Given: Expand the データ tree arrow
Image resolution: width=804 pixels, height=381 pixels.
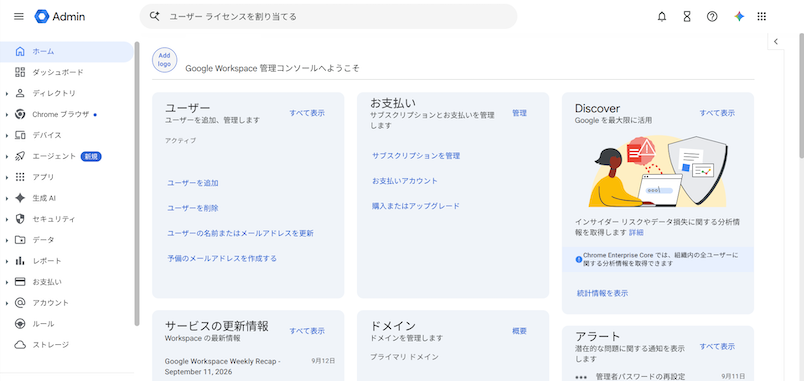Looking at the screenshot, I should tap(7, 240).
